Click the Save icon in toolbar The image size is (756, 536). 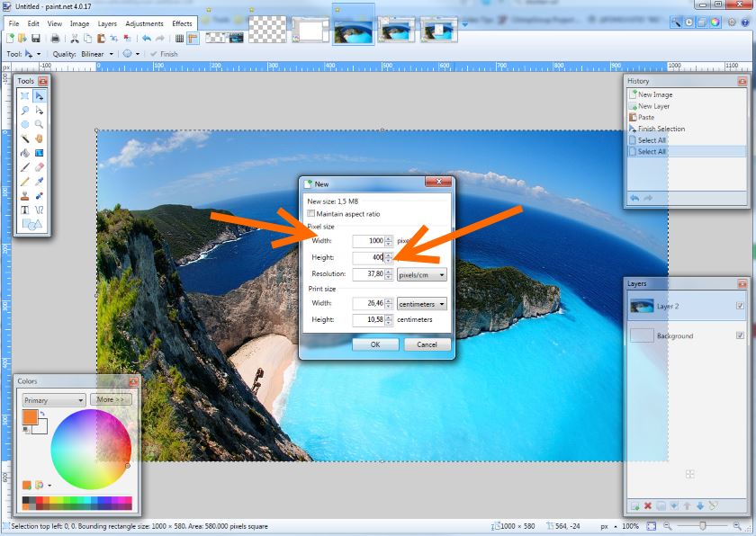36,39
